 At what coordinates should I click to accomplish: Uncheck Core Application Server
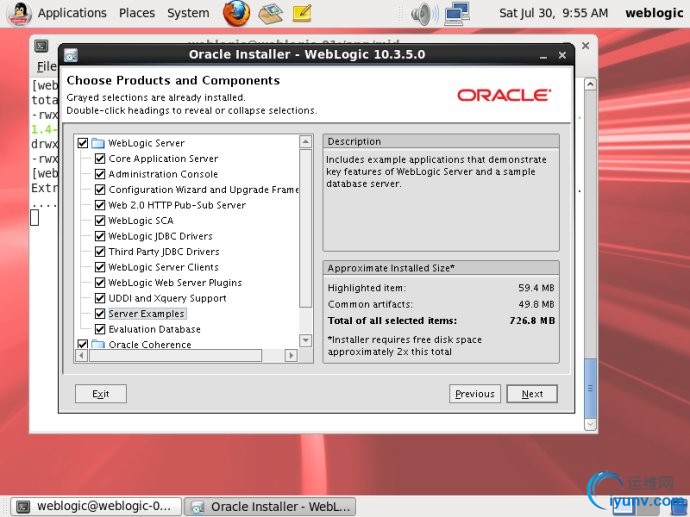[100, 158]
